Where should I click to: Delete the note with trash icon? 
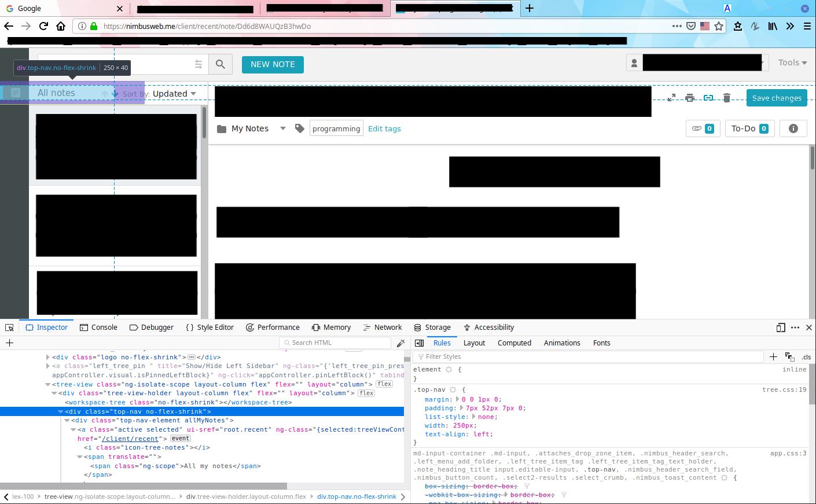point(727,98)
